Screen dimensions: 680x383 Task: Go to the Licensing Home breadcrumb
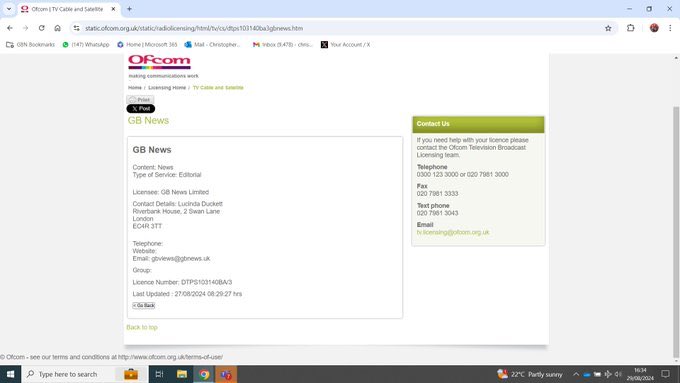point(167,88)
